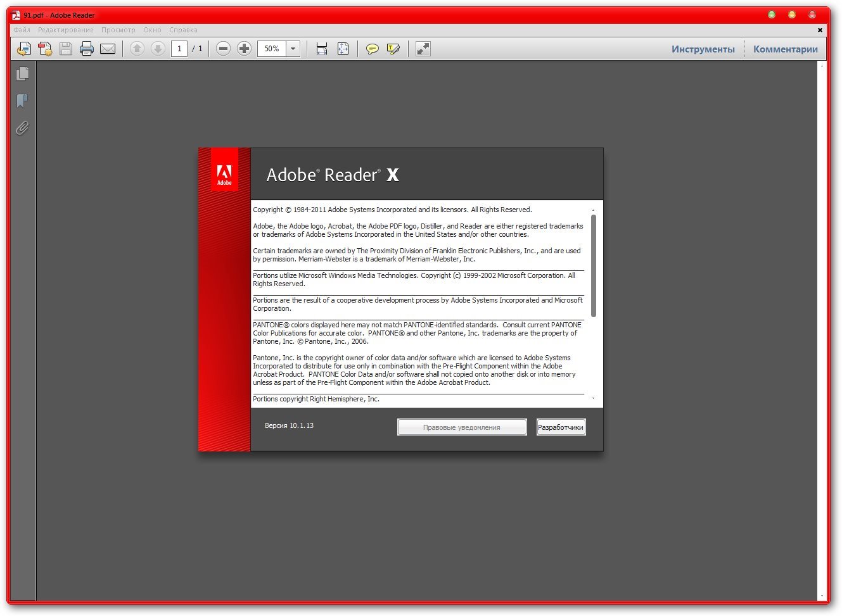Open the zoom level dropdown arrow
The width and height of the screenshot is (842, 616).
pyautogui.click(x=293, y=49)
